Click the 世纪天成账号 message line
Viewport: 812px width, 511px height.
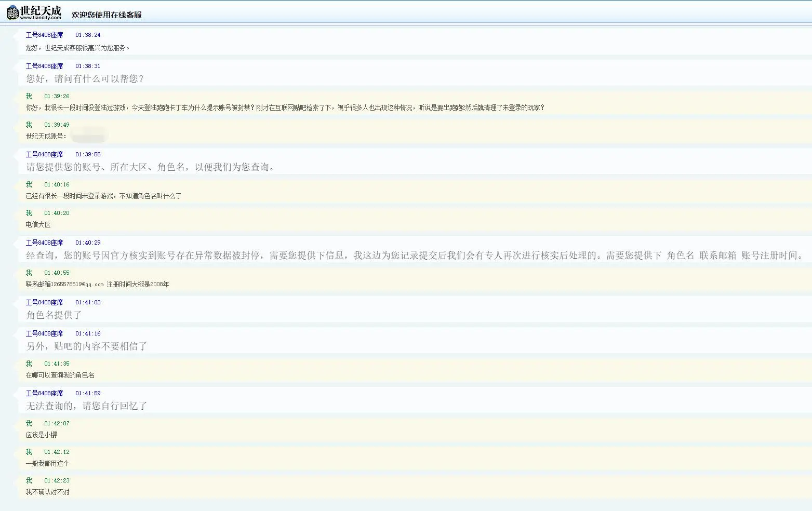pyautogui.click(x=46, y=137)
